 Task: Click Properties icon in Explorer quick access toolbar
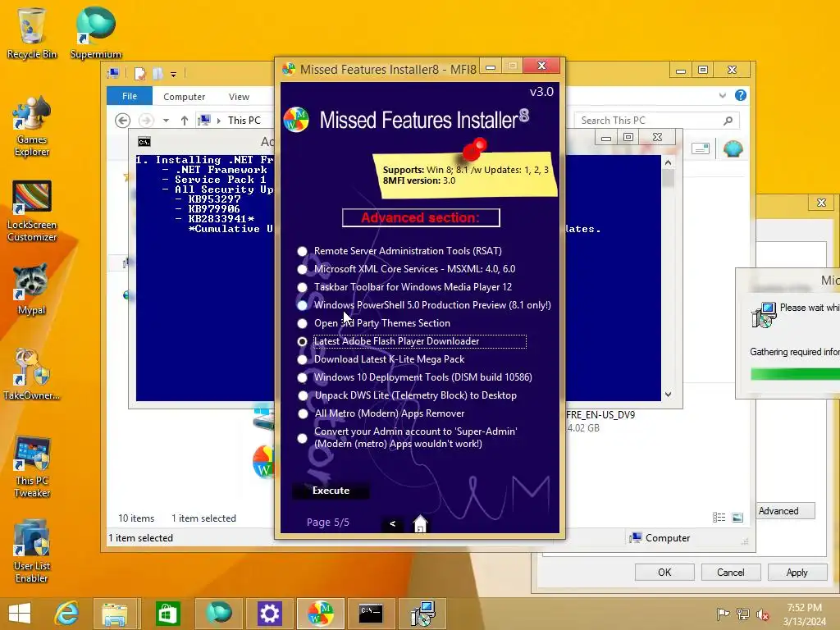[x=139, y=73]
